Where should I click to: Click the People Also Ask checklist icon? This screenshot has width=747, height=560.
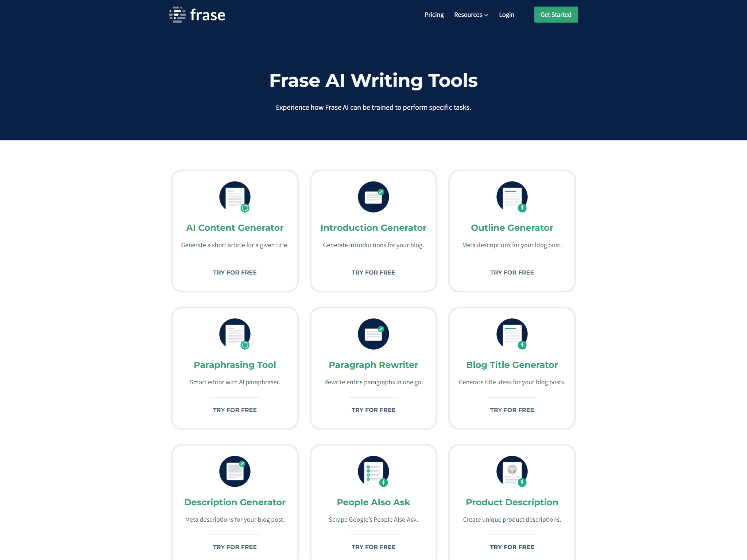tap(373, 471)
